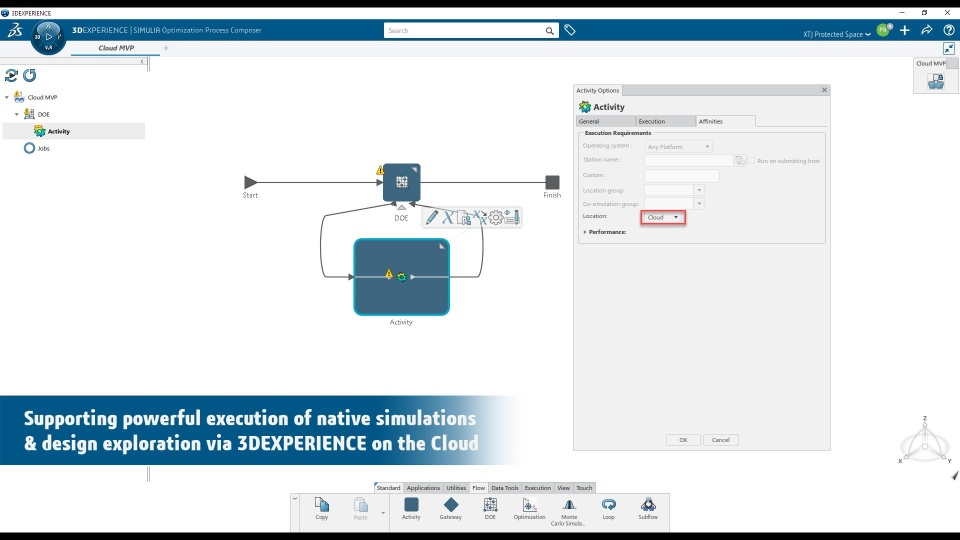Click the sync refresh icon in left panel
Image resolution: width=960 pixels, height=540 pixels.
coord(11,75)
